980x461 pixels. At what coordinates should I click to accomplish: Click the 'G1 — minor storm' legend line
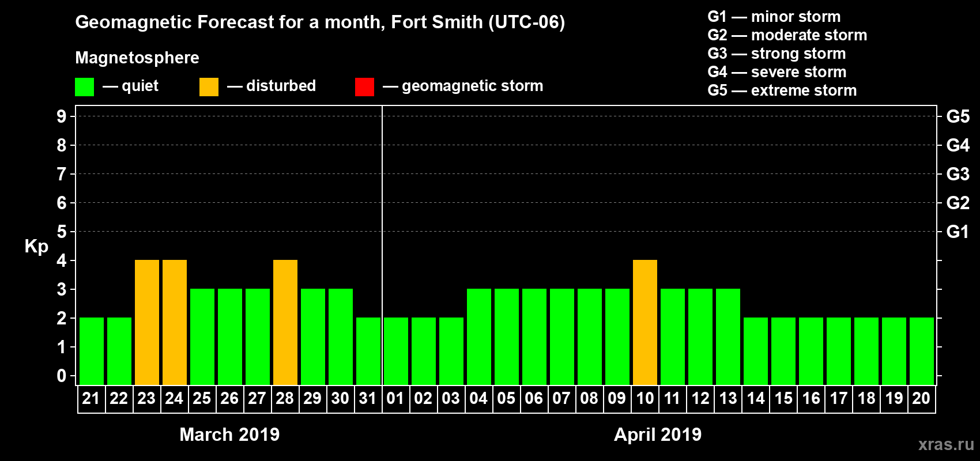[774, 17]
